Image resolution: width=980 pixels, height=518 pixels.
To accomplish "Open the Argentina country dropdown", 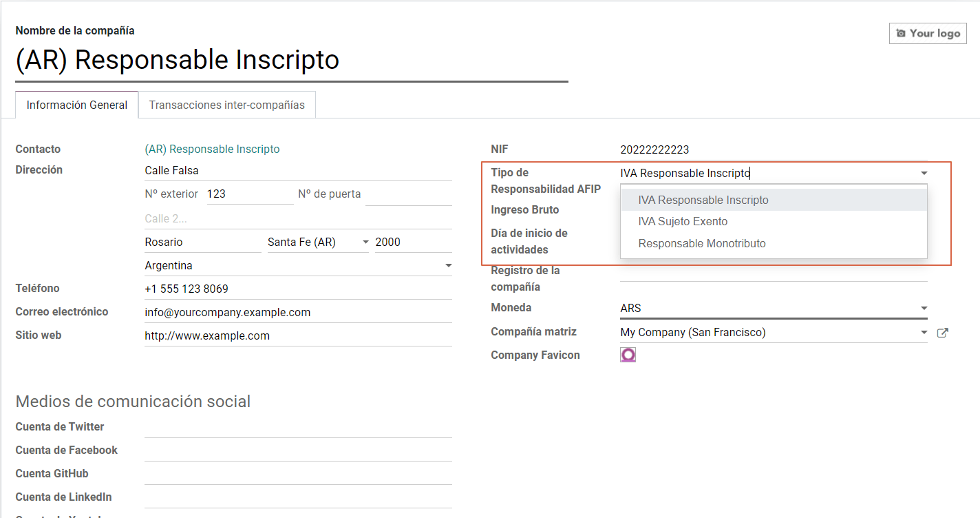I will (448, 266).
